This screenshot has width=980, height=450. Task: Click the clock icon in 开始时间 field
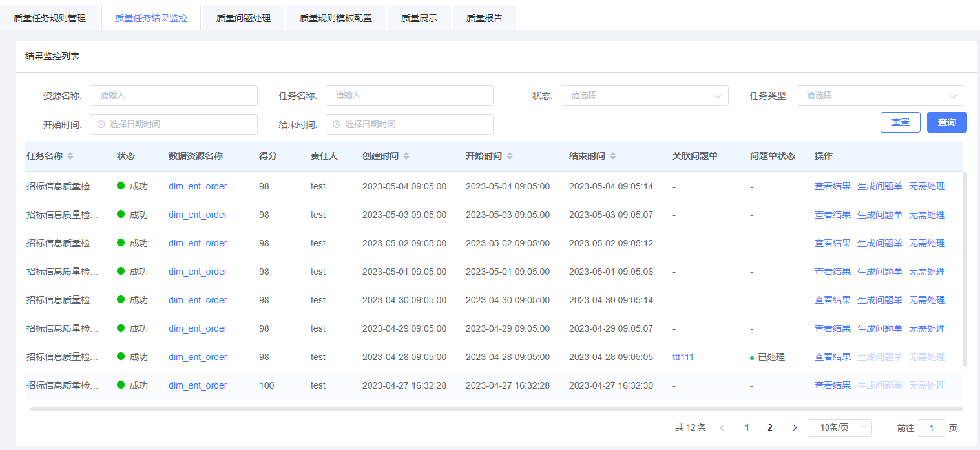101,124
